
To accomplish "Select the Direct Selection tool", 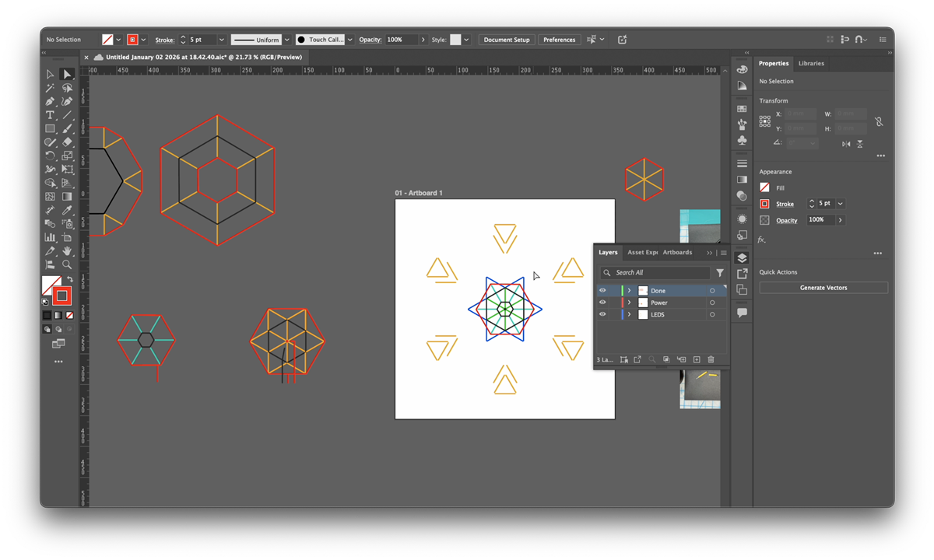I will [x=67, y=75].
